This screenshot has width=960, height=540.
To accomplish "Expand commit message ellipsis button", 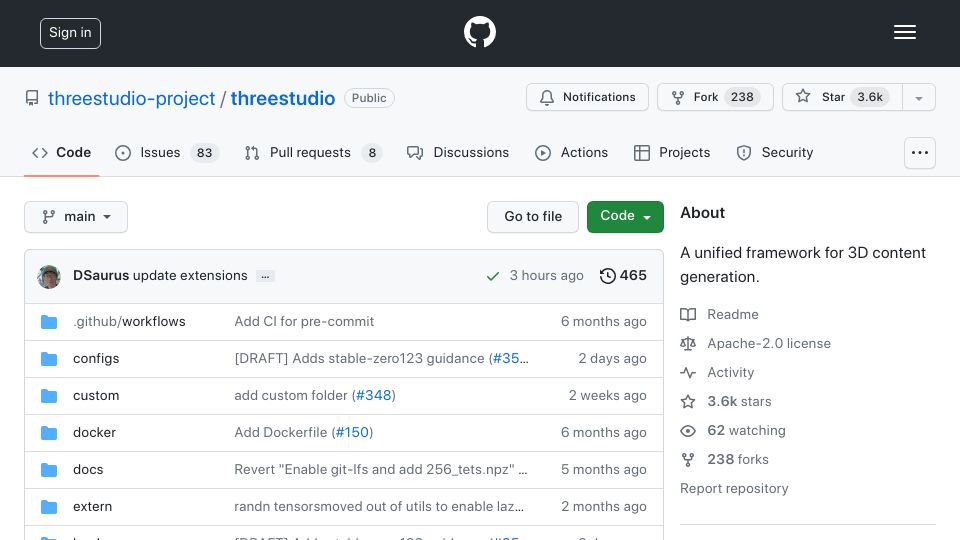I will [265, 276].
